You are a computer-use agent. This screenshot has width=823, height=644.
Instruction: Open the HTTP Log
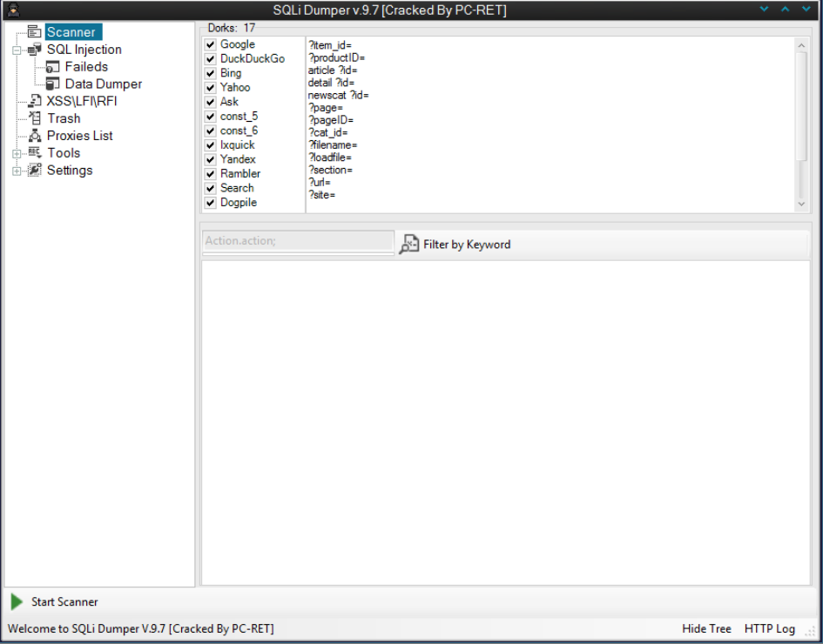coord(769,628)
